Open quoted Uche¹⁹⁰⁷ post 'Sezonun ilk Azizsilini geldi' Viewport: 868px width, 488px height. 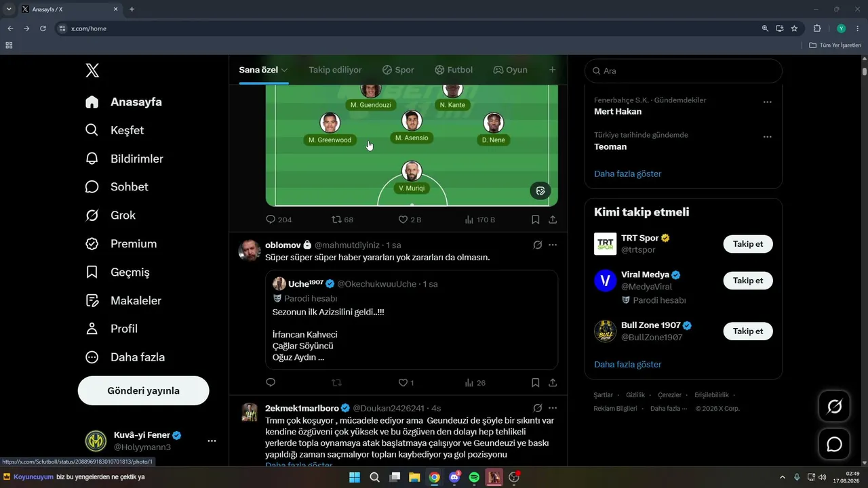click(x=412, y=320)
